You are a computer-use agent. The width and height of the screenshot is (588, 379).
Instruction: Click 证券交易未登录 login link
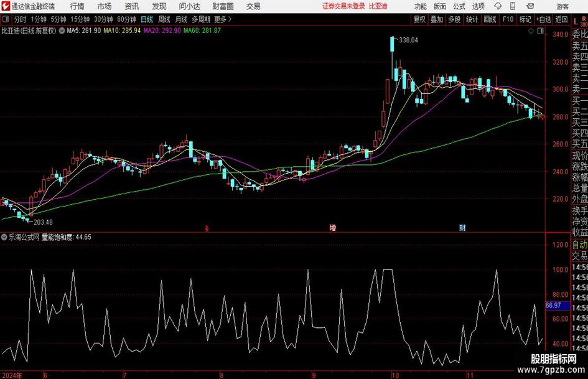(343, 6)
